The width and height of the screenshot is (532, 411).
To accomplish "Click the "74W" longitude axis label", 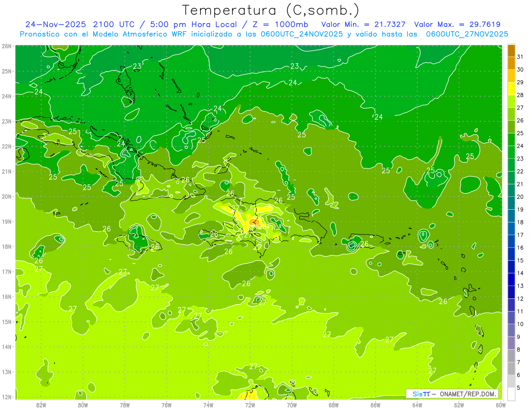I will click(x=208, y=405).
